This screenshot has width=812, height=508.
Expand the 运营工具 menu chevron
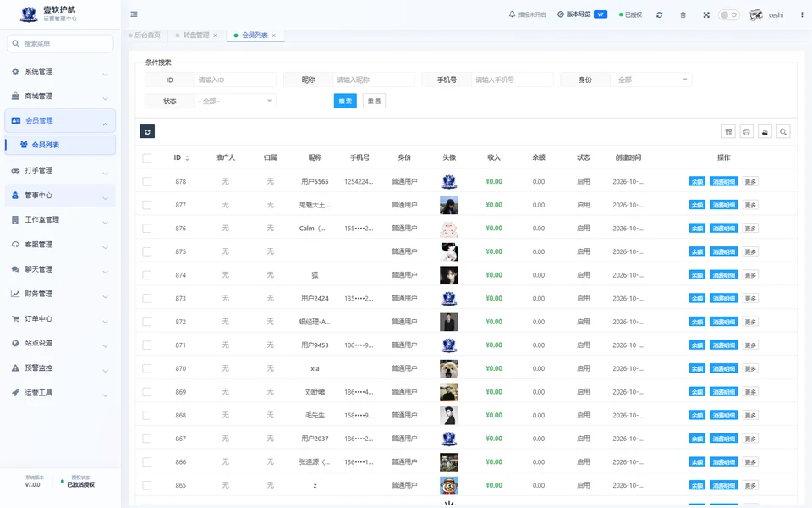coord(105,395)
